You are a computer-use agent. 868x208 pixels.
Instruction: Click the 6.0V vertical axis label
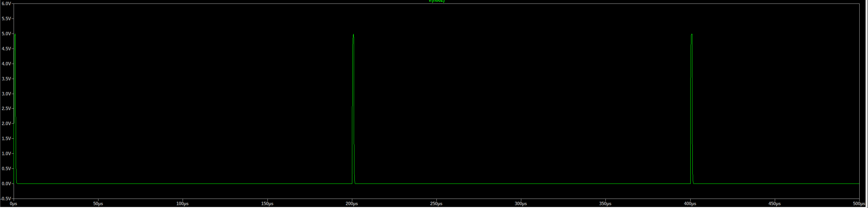[6, 3]
